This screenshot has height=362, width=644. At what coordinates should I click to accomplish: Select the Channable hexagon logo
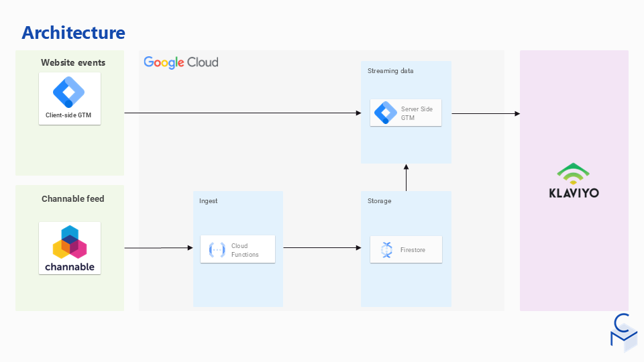pos(70,242)
